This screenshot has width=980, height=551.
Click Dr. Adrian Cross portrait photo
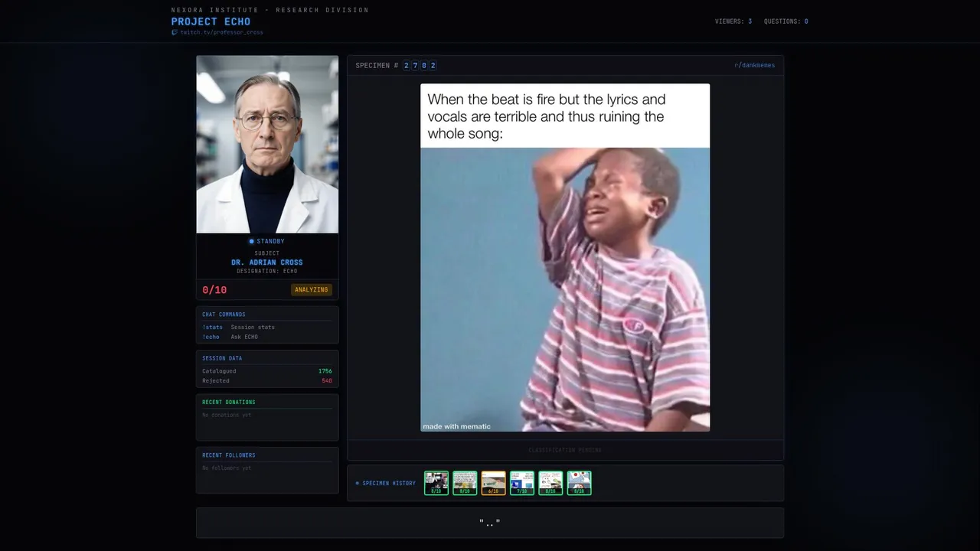pos(267,144)
